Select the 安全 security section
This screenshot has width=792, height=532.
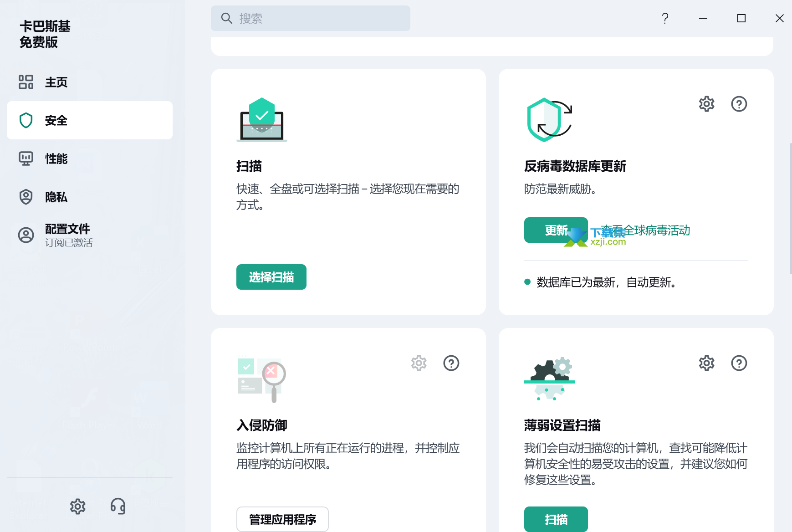coord(90,120)
